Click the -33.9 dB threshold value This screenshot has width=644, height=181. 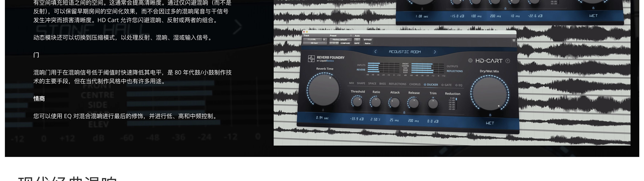coord(357,119)
